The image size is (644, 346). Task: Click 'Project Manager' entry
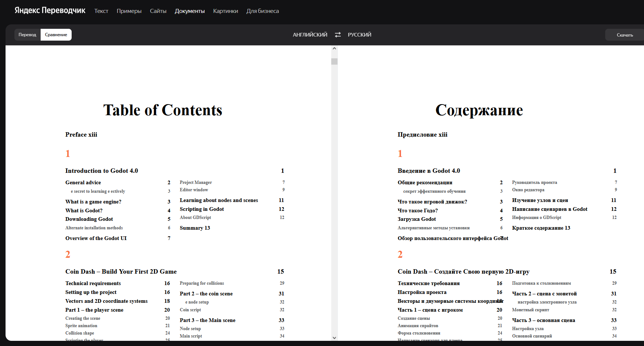[x=196, y=182]
